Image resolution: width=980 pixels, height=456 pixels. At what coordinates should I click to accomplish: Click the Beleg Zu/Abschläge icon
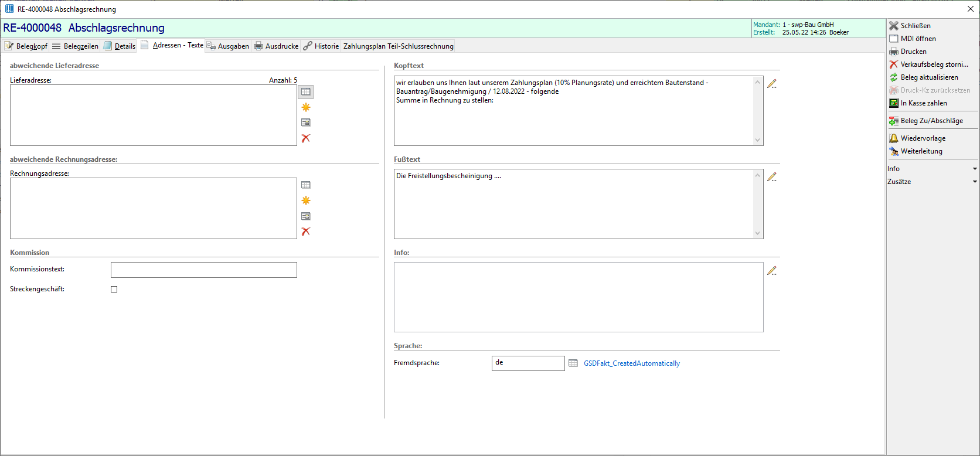pyautogui.click(x=894, y=121)
